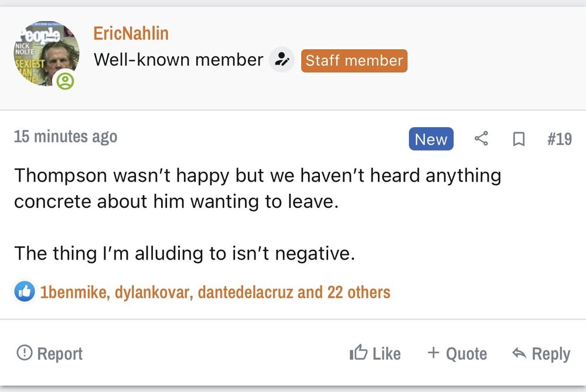Click the green online status badge
Viewport: 586px width, 392px height.
(66, 81)
